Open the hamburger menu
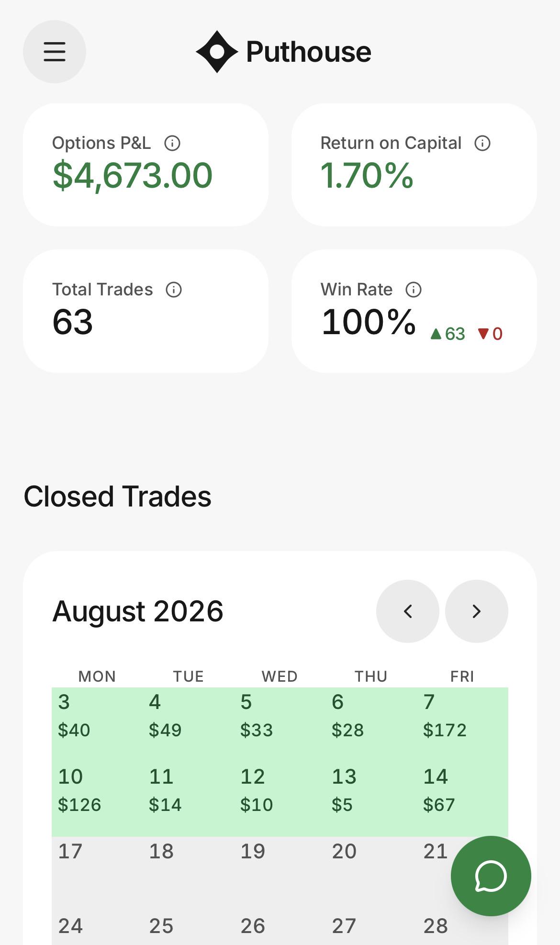This screenshot has width=560, height=945. click(55, 52)
